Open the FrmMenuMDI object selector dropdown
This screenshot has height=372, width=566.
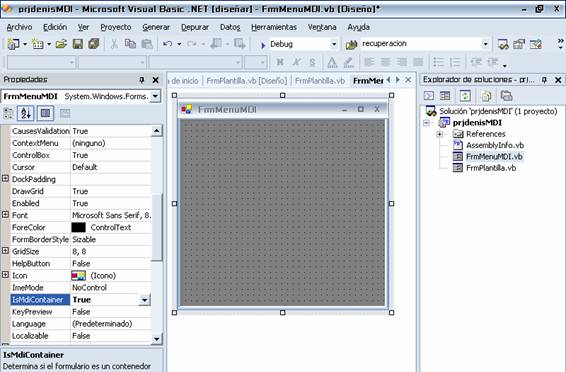(156, 96)
